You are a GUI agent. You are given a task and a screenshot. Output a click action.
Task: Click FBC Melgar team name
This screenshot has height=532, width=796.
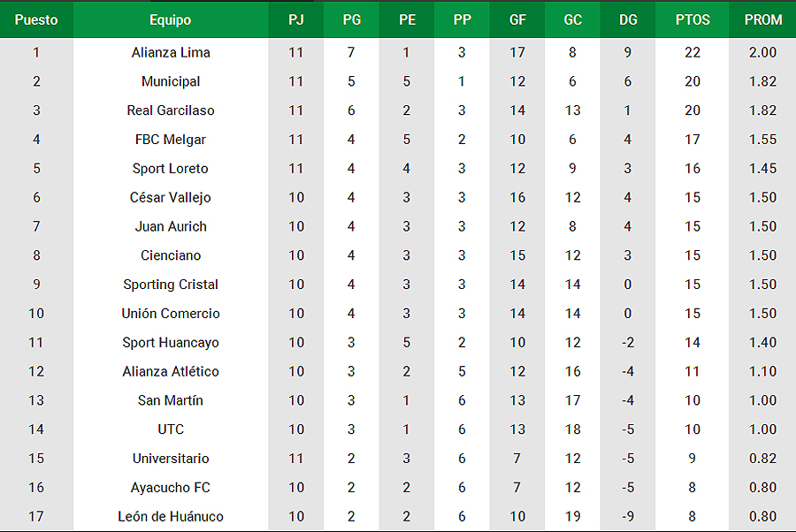coord(171,140)
